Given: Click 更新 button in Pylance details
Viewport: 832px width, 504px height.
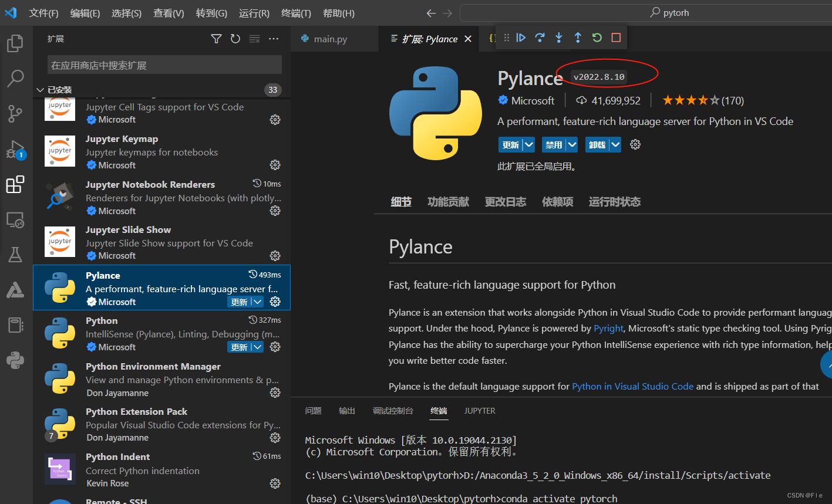Looking at the screenshot, I should pyautogui.click(x=510, y=144).
